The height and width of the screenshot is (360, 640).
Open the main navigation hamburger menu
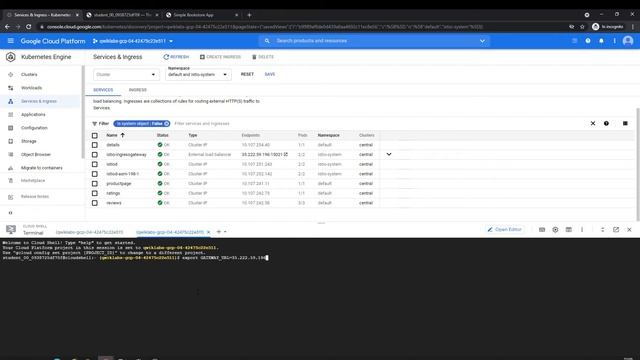coord(11,41)
